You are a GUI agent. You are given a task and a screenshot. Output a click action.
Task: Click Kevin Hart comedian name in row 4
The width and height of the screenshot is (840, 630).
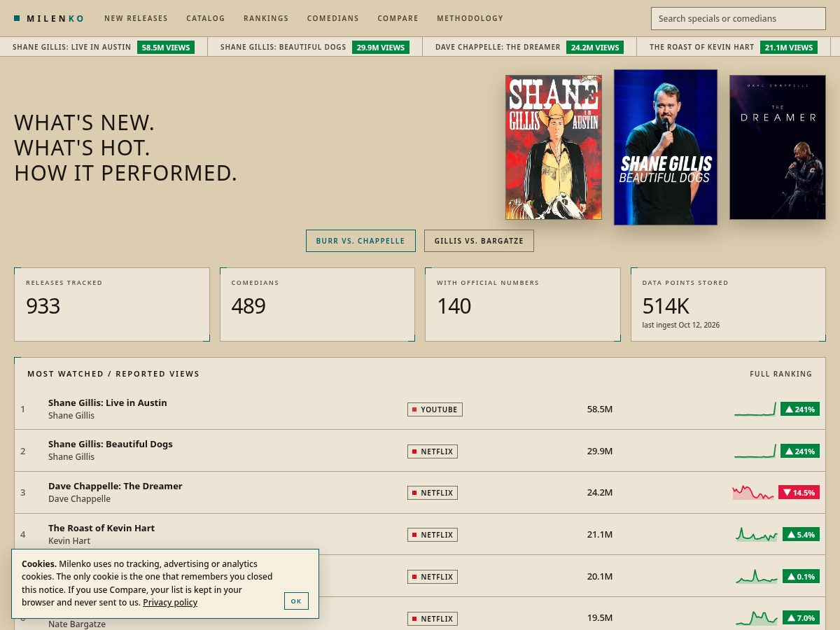69,541
